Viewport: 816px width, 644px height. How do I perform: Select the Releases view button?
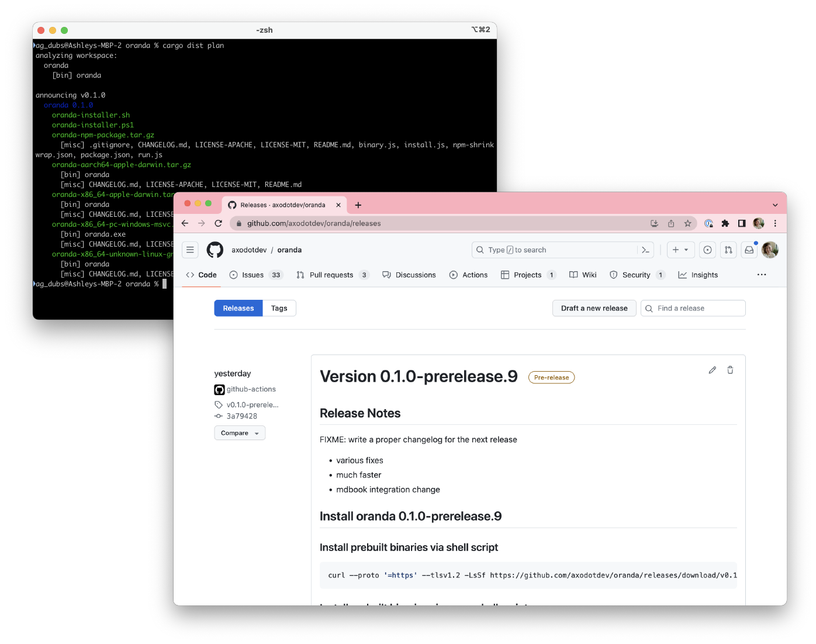(x=238, y=309)
